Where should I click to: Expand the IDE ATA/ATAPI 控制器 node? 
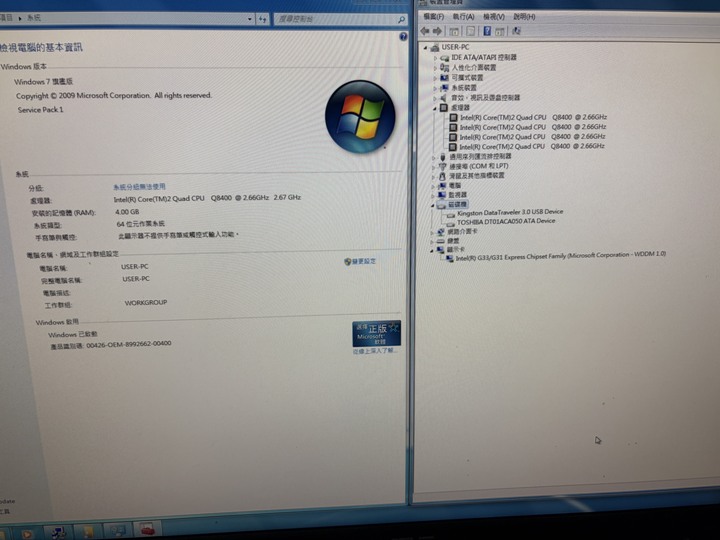[435, 58]
